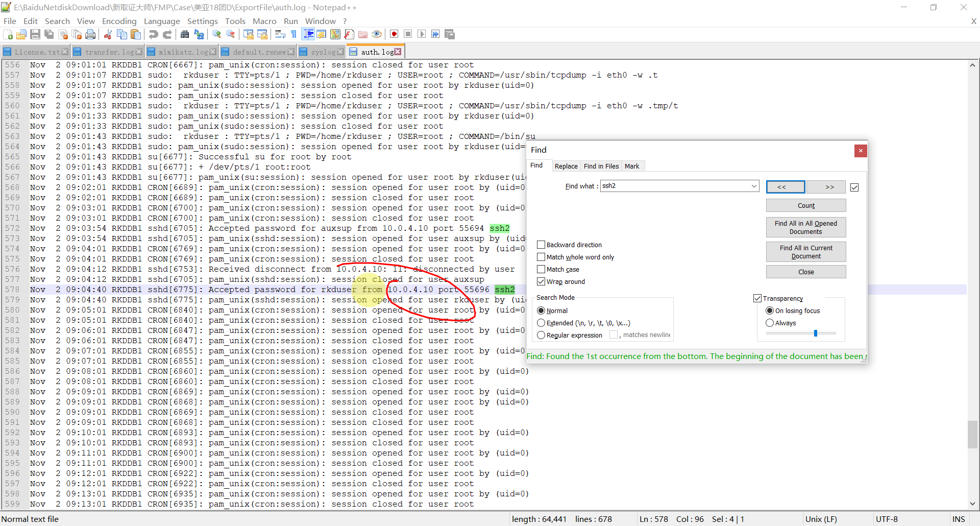Enable Backward direction checkbox

tap(541, 245)
